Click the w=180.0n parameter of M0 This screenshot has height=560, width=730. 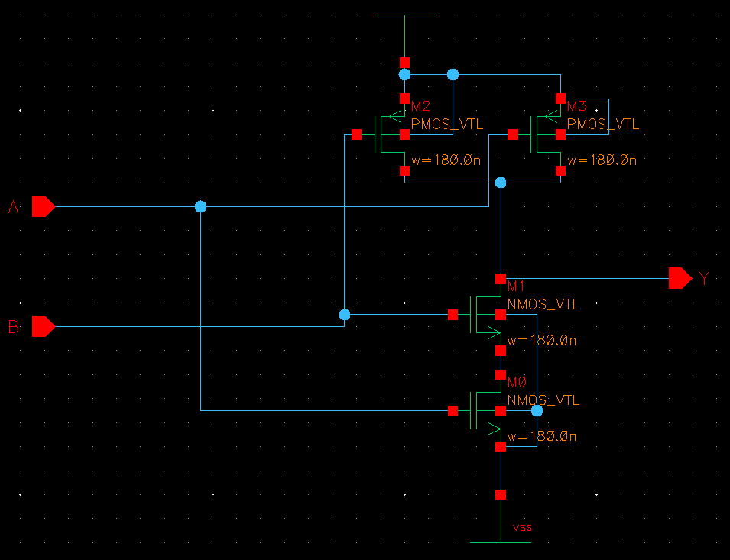pos(542,436)
